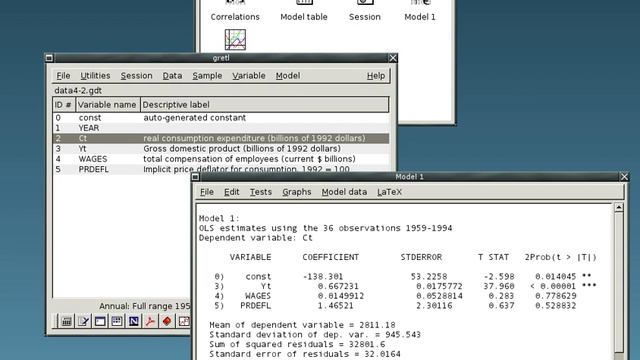This screenshot has width=640, height=360.
Task: Select the WAGES variable row
Action: pos(221,159)
